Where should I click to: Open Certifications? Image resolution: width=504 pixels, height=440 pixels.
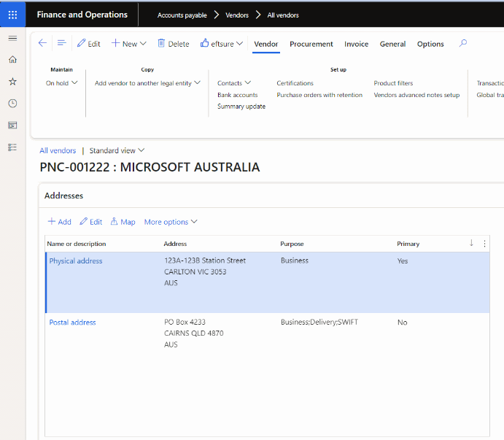click(295, 83)
